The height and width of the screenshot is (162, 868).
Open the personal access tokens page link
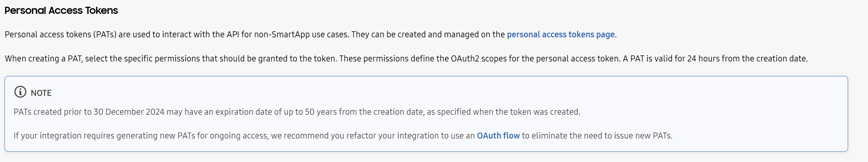pyautogui.click(x=560, y=34)
